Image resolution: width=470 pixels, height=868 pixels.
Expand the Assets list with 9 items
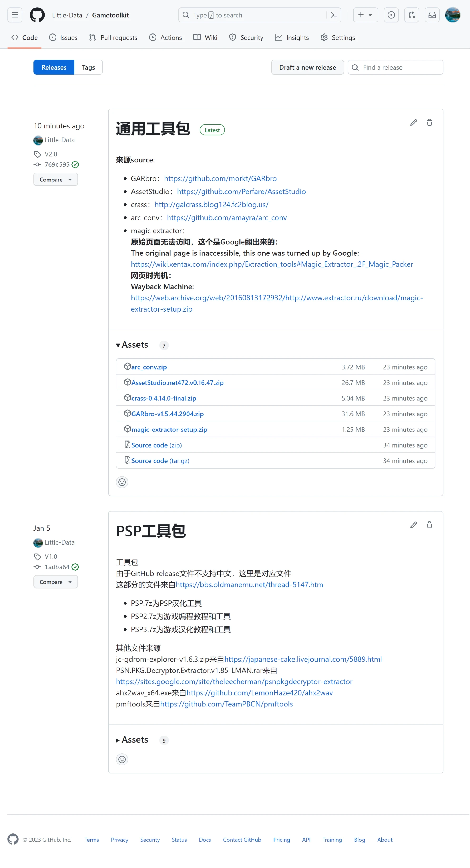[132, 740]
